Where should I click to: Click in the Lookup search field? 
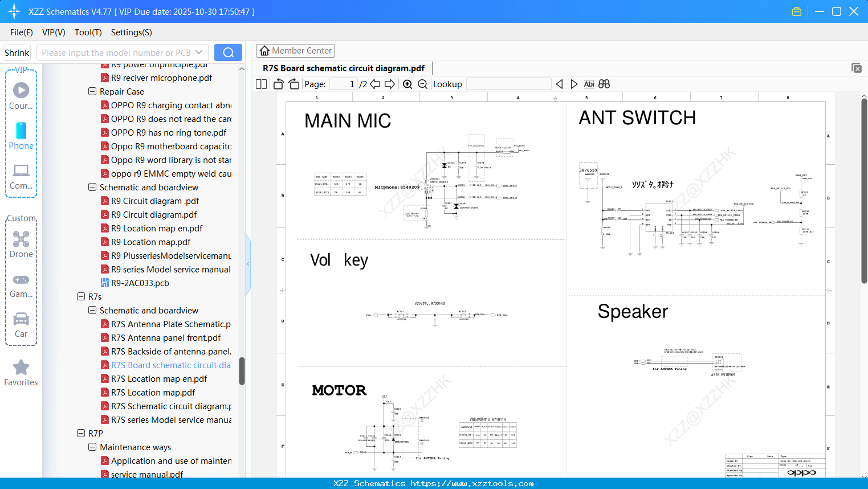pos(509,84)
